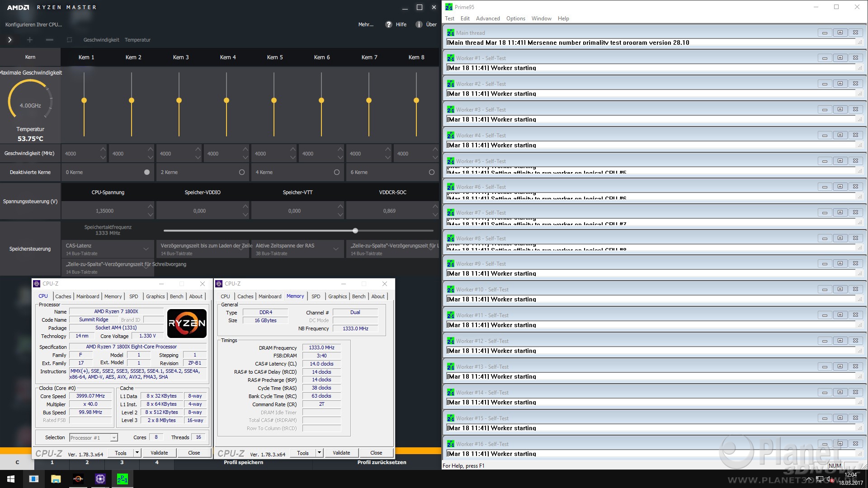868x488 pixels.
Task: Increase the CPU-Spannung voltage value
Action: pos(151,206)
